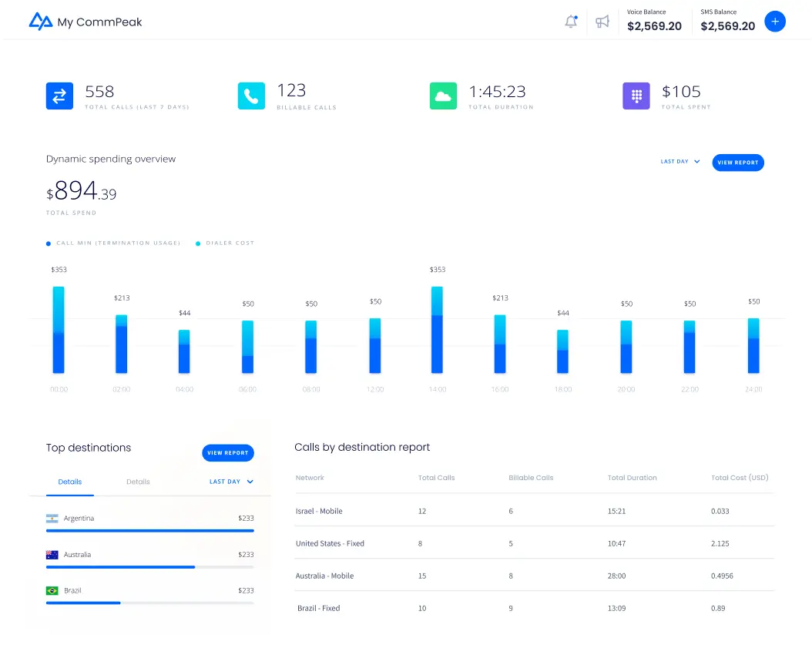Open the announcements megaphone icon
The height and width of the screenshot is (665, 812).
click(x=602, y=22)
